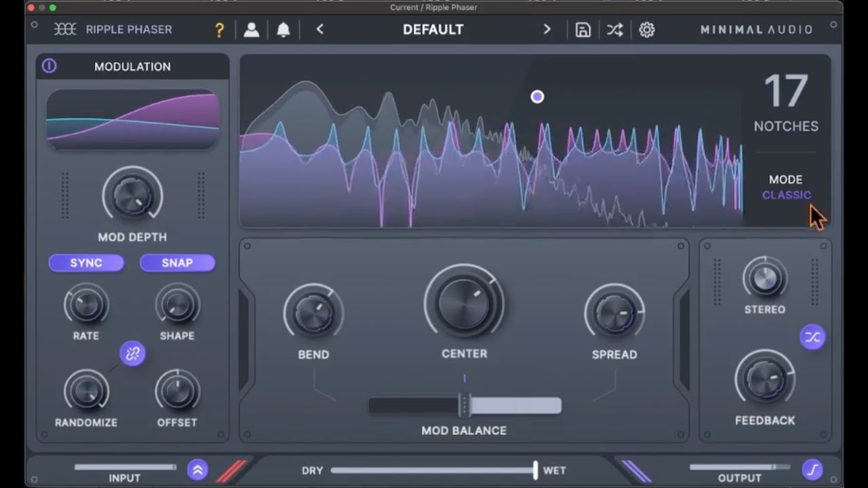Open the notifications bell icon
Viewport: 868px width, 488px height.
click(283, 30)
